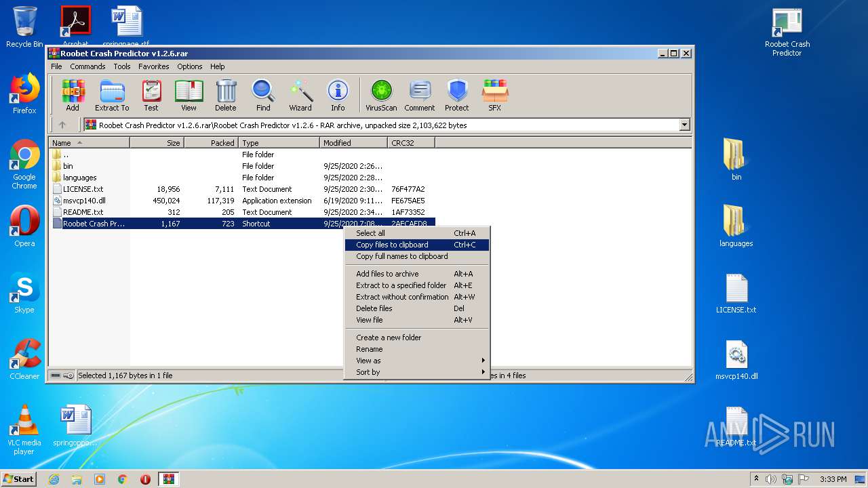868x488 pixels.
Task: Choose Extract without confirmation
Action: point(416,297)
